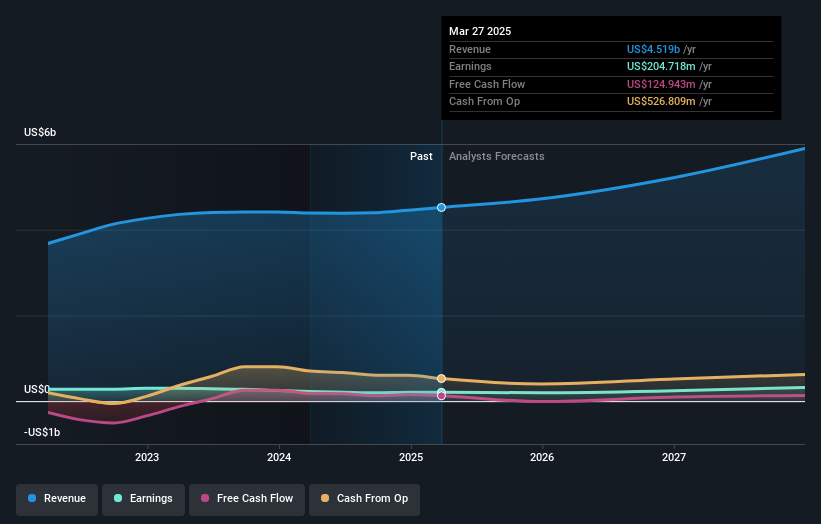The height and width of the screenshot is (524, 821).
Task: Toggle the Earnings legend button
Action: (143, 499)
